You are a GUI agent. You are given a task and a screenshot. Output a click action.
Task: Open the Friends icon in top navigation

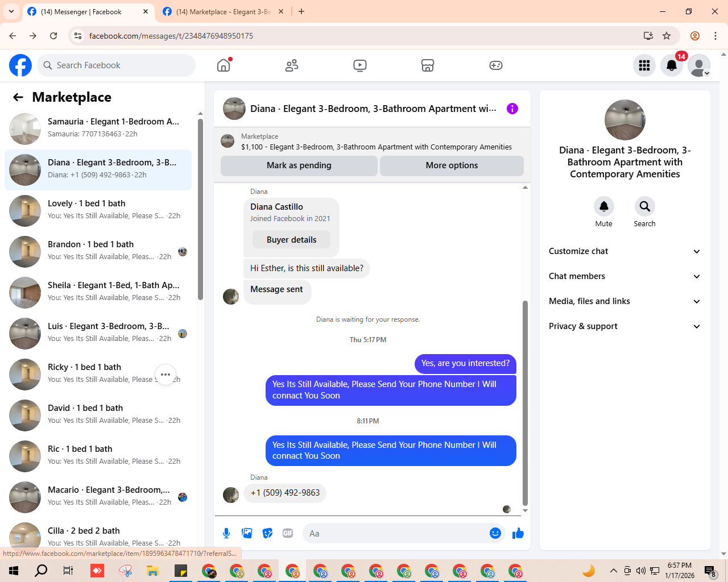point(292,65)
